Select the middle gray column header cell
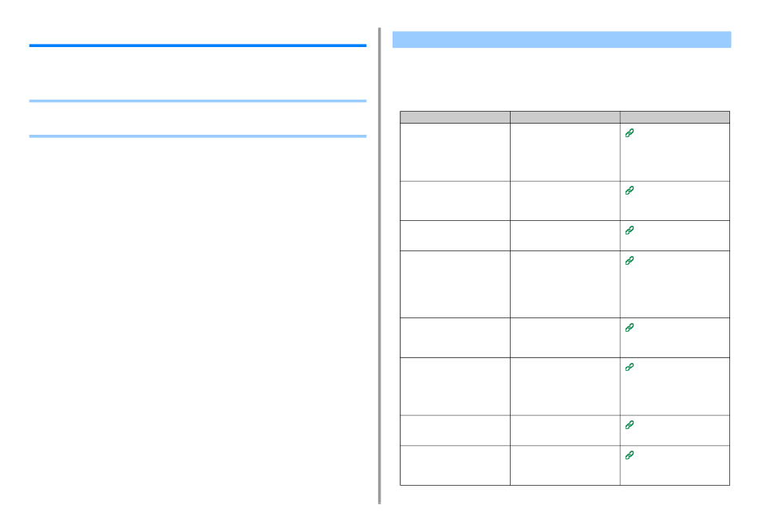The height and width of the screenshot is (532, 758). [565, 117]
